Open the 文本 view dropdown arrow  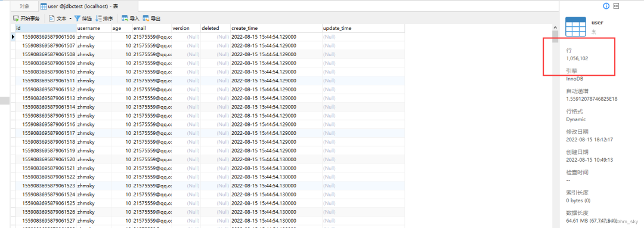coord(70,19)
